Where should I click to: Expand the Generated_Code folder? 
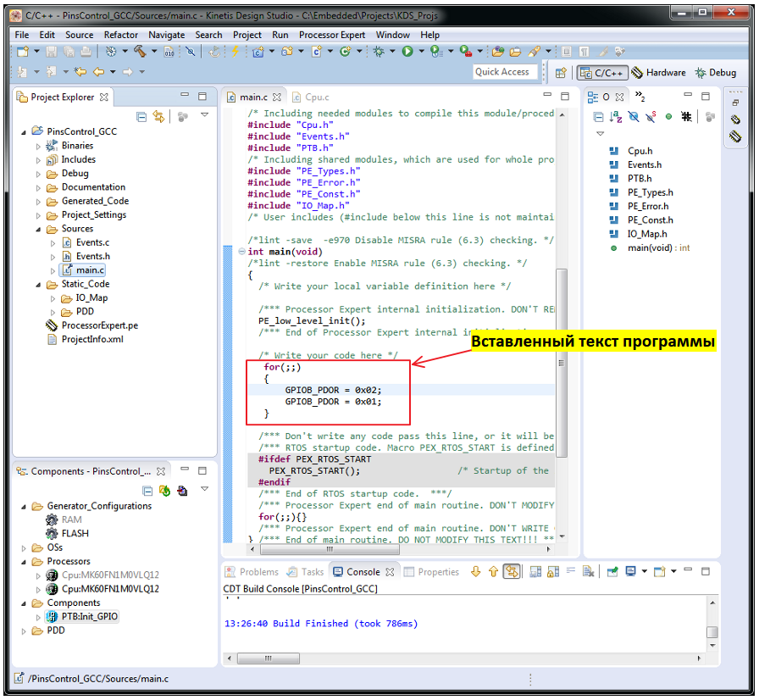38,202
